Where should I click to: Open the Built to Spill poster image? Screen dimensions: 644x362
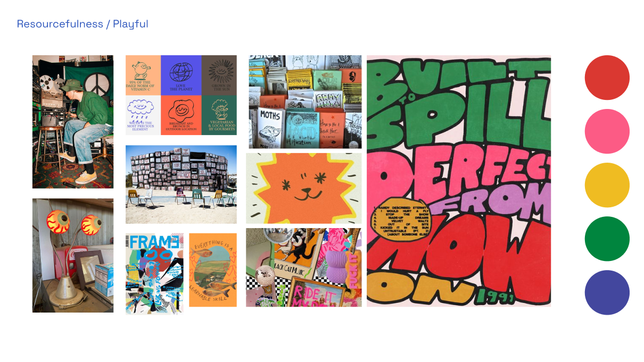(459, 181)
